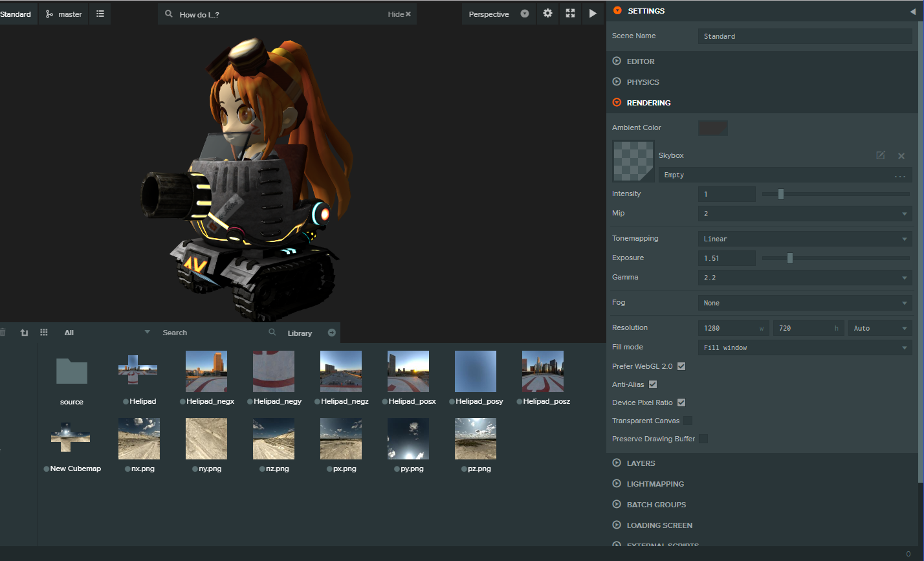The height and width of the screenshot is (561, 924).
Task: Expand the Layers settings section
Action: (641, 463)
